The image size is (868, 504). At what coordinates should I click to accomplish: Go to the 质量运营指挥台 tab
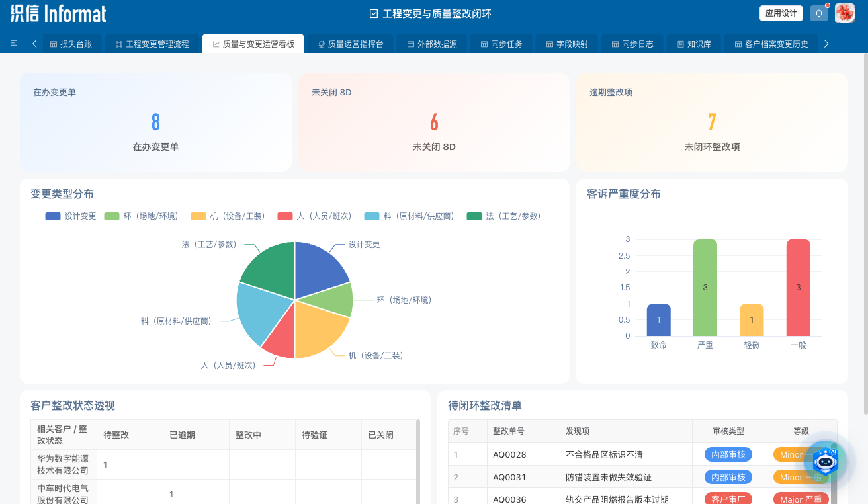(351, 44)
